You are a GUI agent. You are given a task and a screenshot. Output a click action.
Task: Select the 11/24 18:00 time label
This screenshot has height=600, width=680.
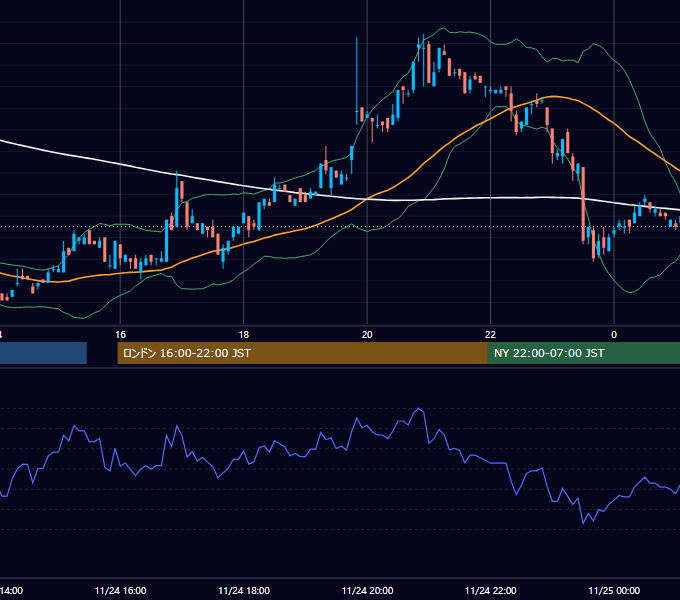coord(244,590)
